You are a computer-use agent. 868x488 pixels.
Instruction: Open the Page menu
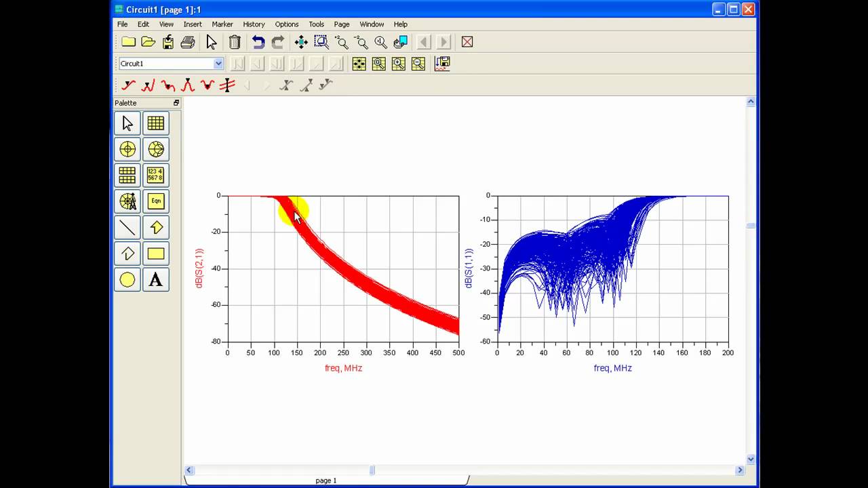pos(342,24)
